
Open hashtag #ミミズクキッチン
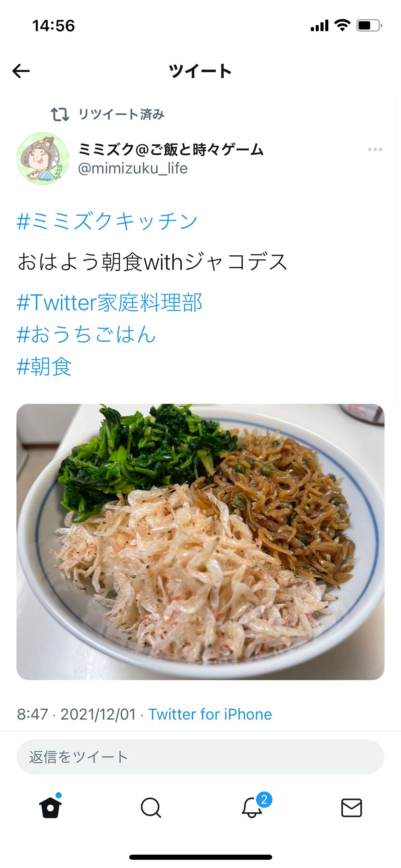(x=107, y=221)
